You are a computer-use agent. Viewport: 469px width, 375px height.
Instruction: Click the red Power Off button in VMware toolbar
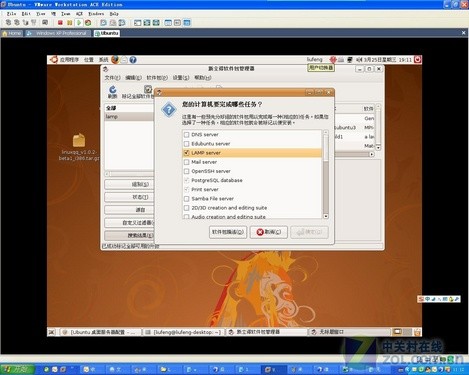pyautogui.click(x=60, y=23)
